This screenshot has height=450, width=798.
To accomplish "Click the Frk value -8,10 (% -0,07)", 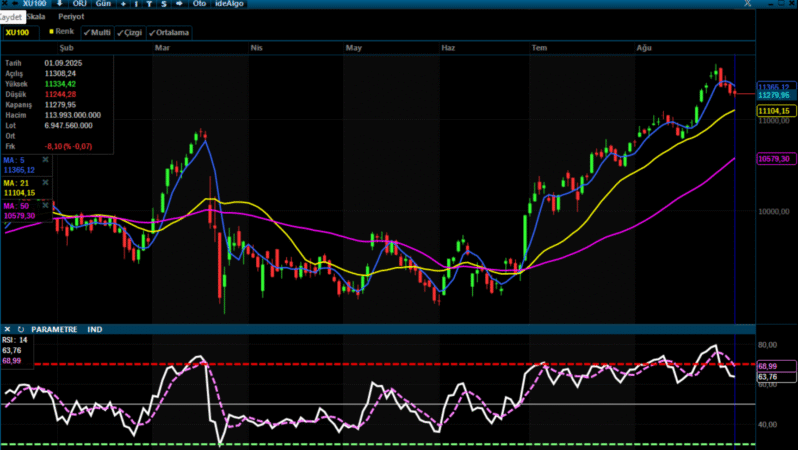I will pyautogui.click(x=68, y=146).
